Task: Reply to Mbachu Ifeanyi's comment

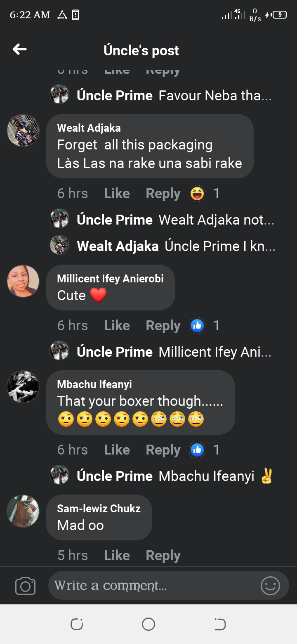Action: pyautogui.click(x=163, y=450)
